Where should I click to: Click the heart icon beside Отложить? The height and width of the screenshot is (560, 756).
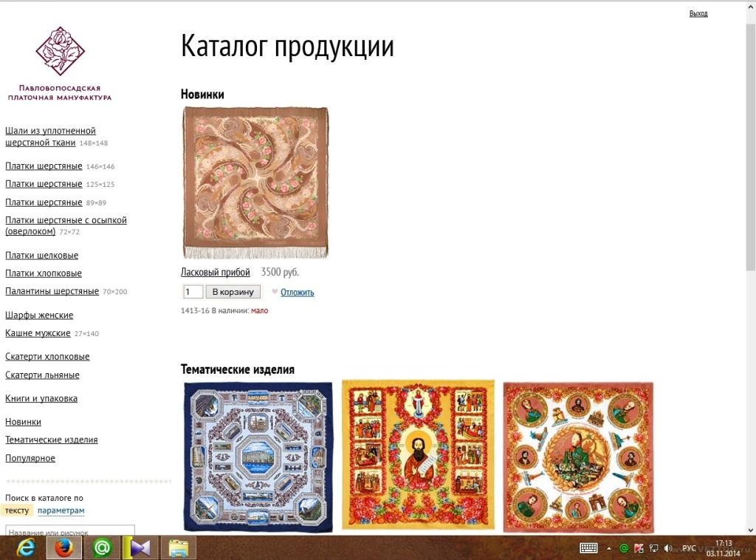click(x=275, y=292)
